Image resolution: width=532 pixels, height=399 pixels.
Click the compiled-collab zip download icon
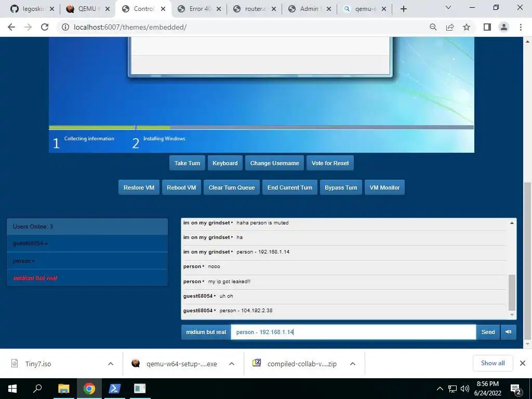257,363
